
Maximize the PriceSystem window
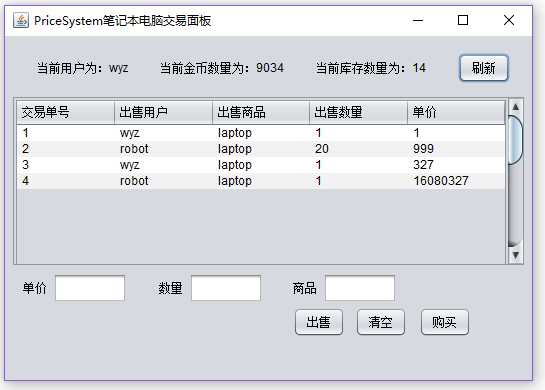coord(463,20)
